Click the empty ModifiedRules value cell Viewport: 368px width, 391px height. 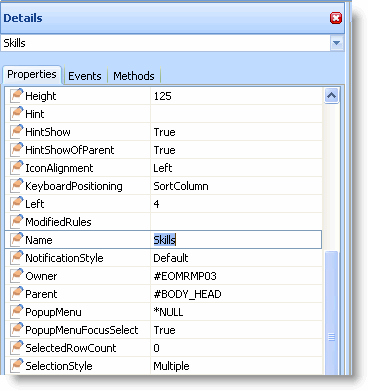coord(236,222)
